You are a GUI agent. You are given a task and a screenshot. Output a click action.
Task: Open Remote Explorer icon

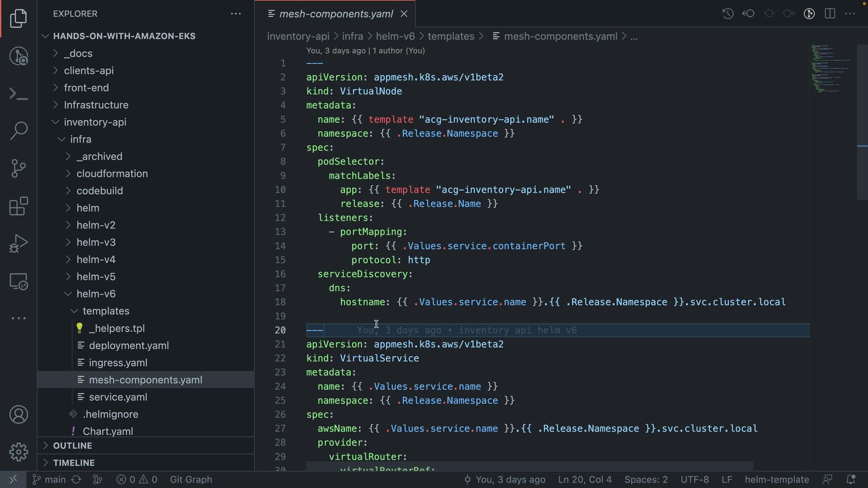[19, 282]
